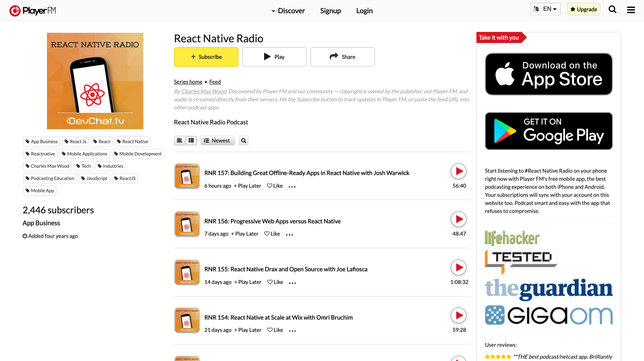
Task: Expand the Discover dropdown
Action: pyautogui.click(x=288, y=11)
